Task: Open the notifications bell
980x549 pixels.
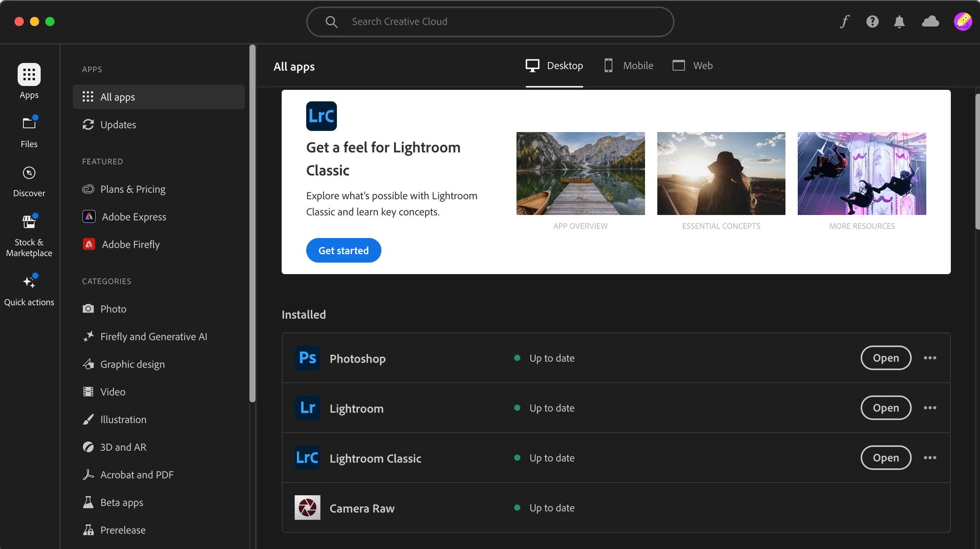Action: tap(899, 21)
